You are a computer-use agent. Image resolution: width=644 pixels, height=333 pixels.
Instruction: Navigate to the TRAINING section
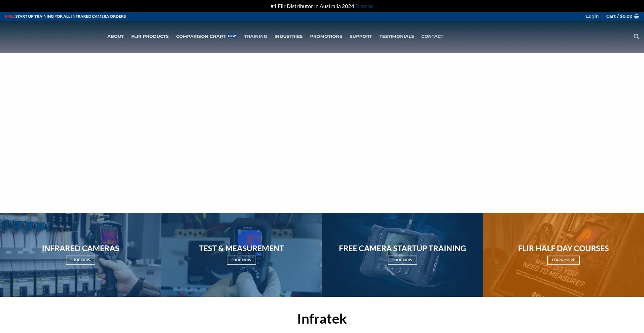point(256,36)
